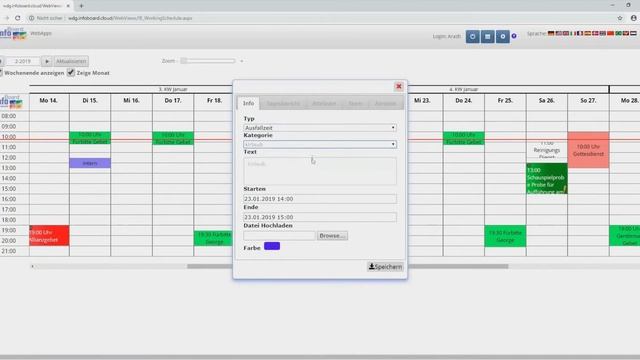Click into the Text area field
The image size is (640, 360).
320,171
